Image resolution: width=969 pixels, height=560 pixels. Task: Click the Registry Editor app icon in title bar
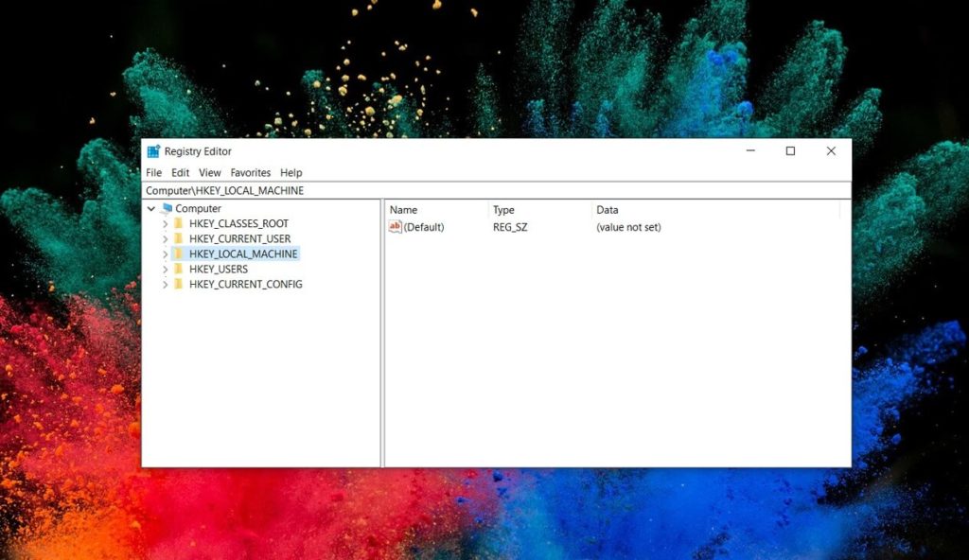click(153, 150)
